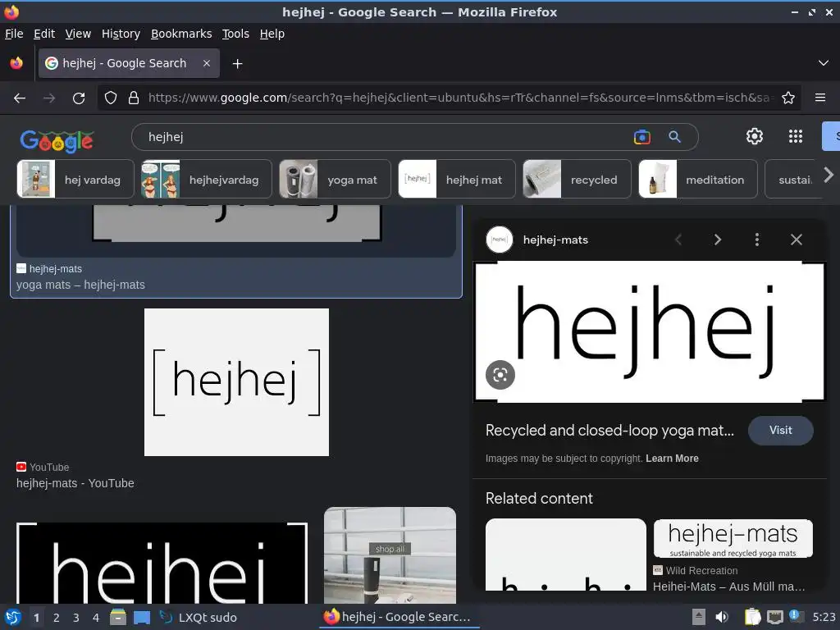This screenshot has height=630, width=840.
Task: Open the tracking protection shield
Action: [x=111, y=98]
